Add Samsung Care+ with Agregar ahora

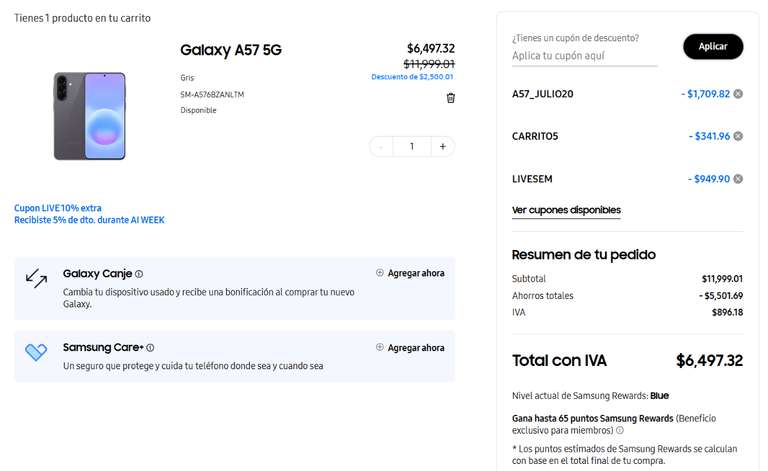(410, 348)
